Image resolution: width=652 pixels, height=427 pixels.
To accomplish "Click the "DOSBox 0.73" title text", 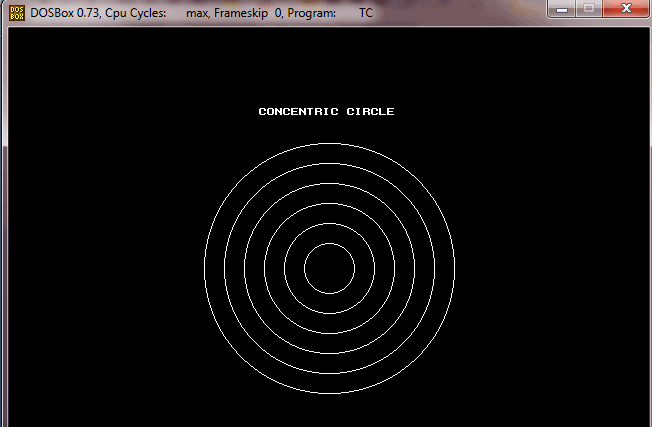I will (x=68, y=13).
